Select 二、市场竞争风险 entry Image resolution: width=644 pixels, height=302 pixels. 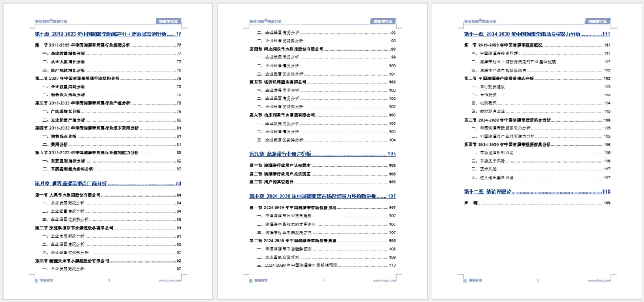coord(541,161)
